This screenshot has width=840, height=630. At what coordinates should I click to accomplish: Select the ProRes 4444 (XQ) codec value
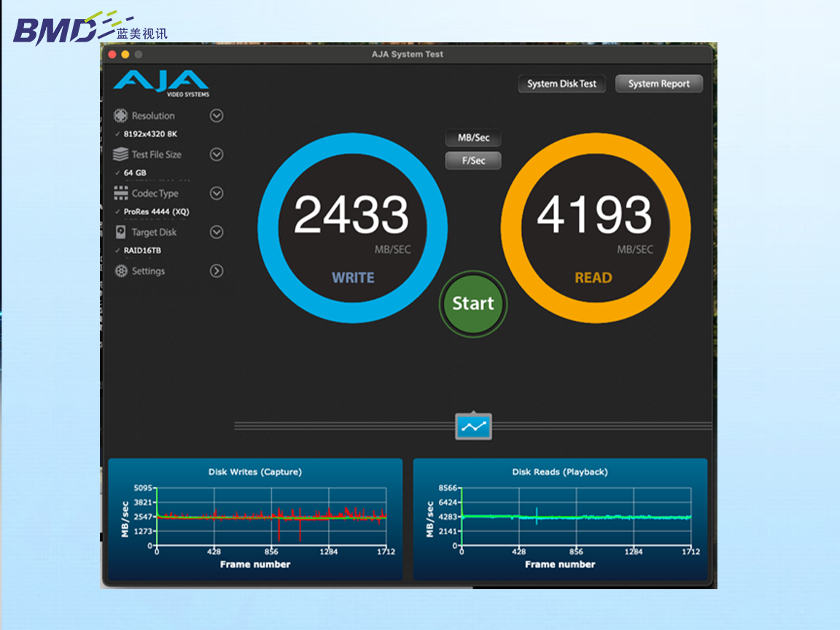[157, 211]
